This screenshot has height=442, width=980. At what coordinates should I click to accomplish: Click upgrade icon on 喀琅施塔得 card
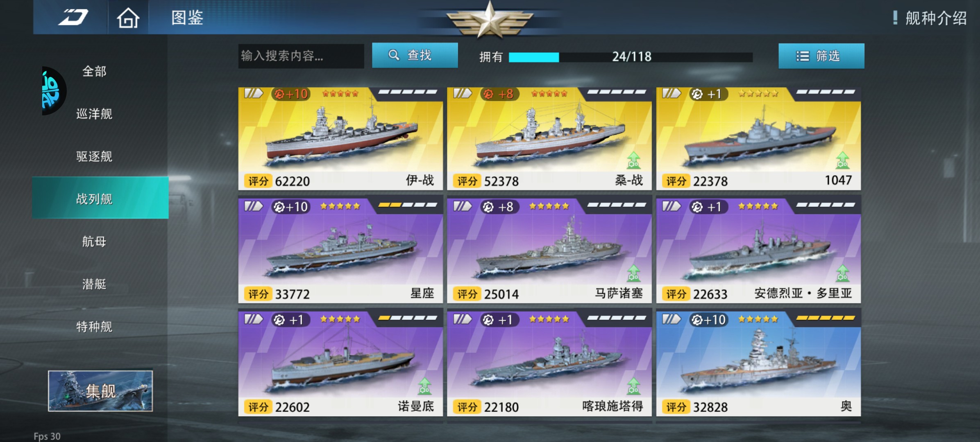click(633, 386)
